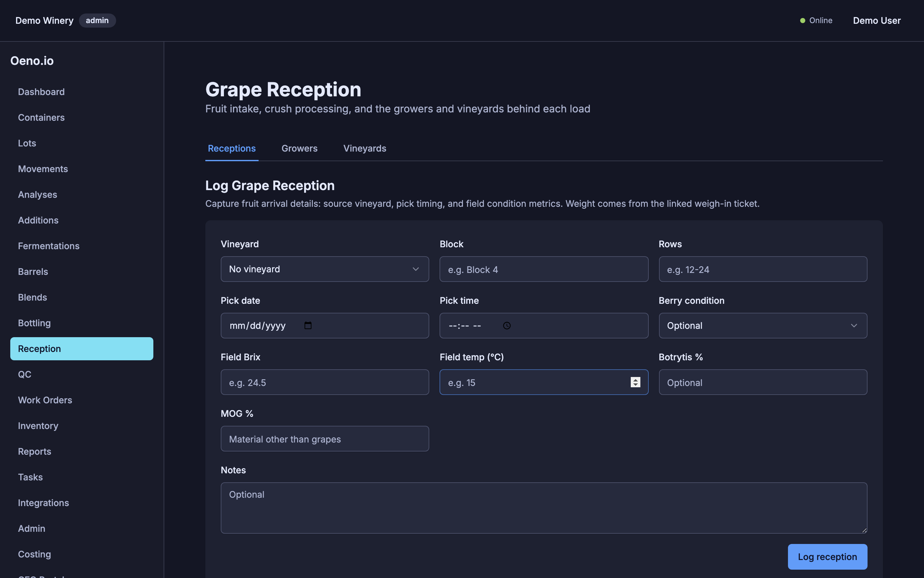Open the Vineyard dropdown
This screenshot has width=924, height=578.
(x=325, y=269)
